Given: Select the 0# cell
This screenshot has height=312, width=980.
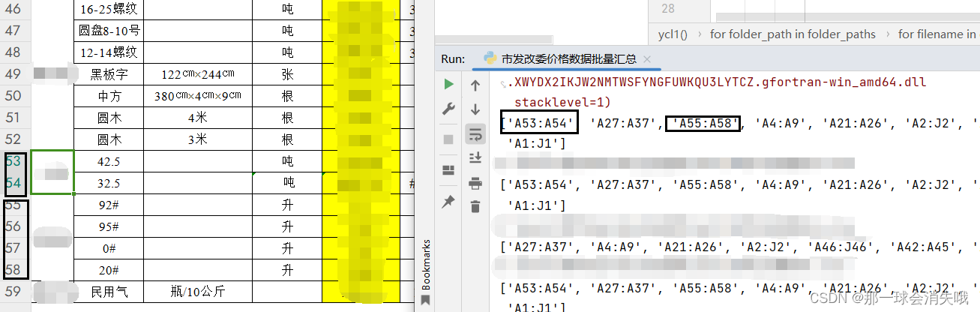Looking at the screenshot, I should (x=109, y=248).
